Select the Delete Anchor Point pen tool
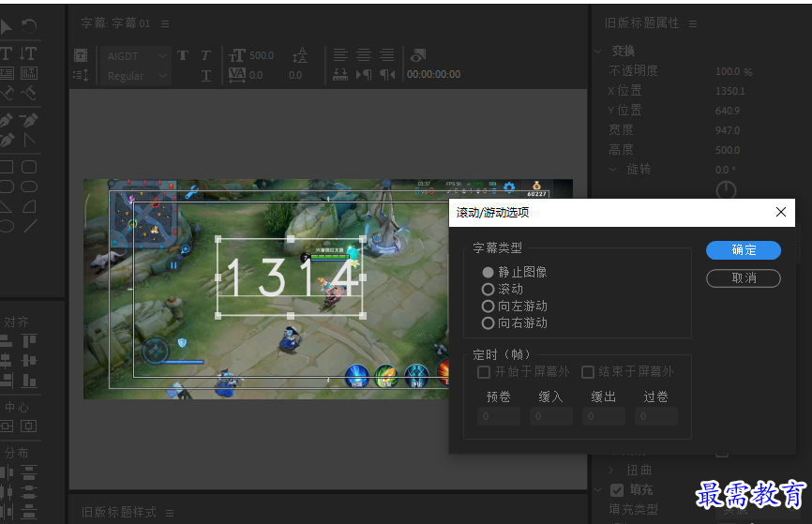 (28, 120)
